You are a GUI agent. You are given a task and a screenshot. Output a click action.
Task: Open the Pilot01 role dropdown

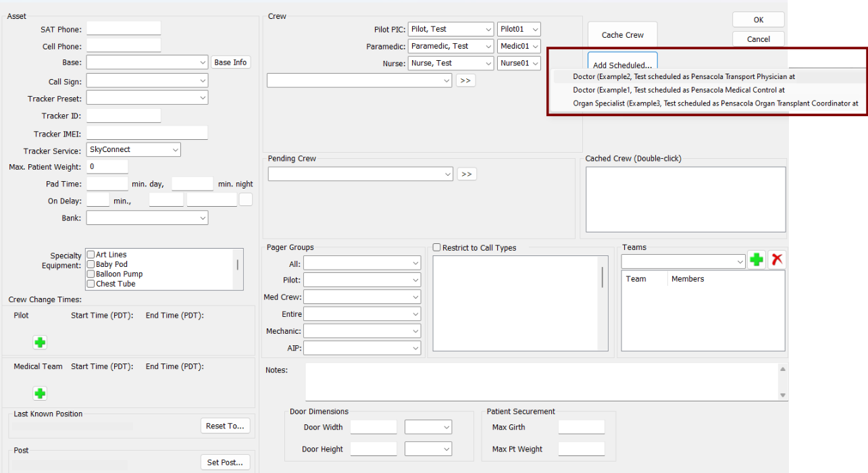coord(519,29)
